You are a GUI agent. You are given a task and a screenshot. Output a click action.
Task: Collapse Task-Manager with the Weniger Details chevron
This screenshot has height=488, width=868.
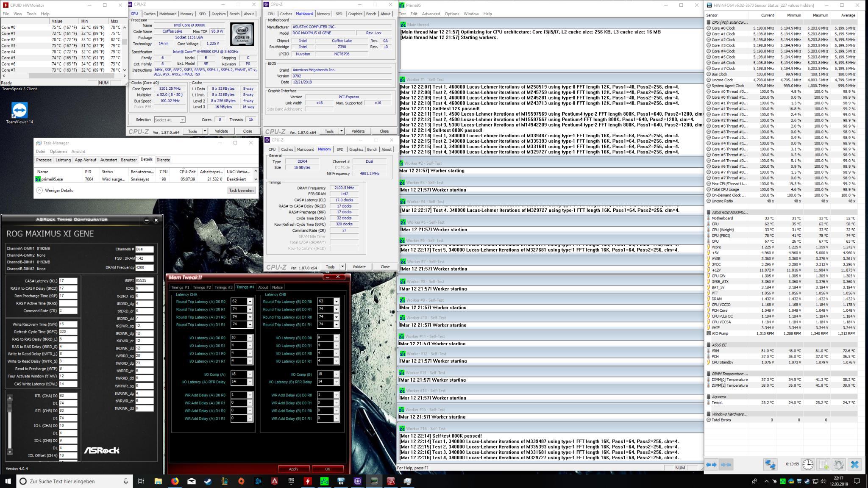point(39,190)
